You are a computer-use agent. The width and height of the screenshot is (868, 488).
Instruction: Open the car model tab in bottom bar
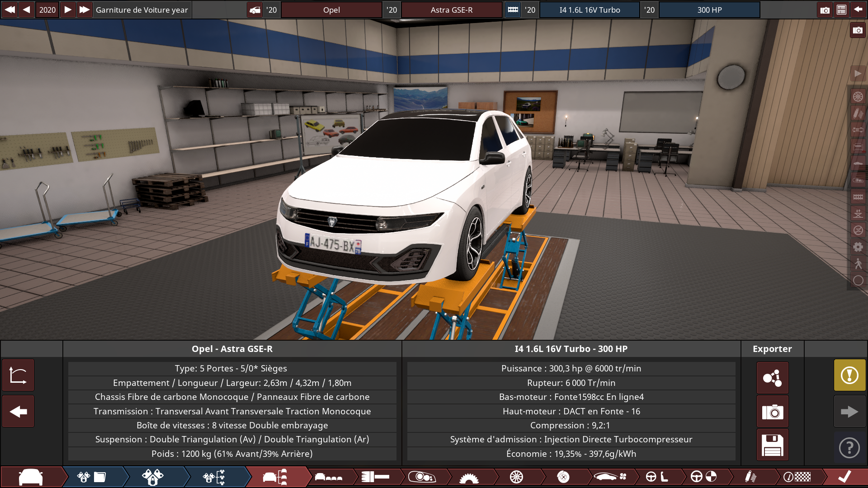[32, 477]
